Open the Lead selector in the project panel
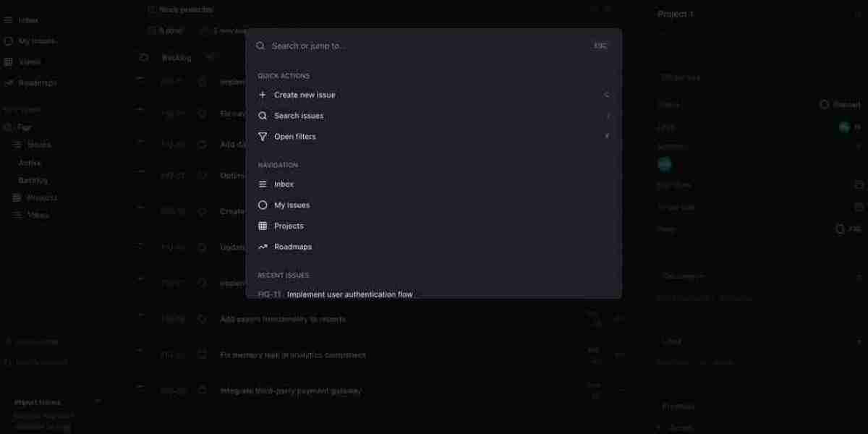 (848, 127)
